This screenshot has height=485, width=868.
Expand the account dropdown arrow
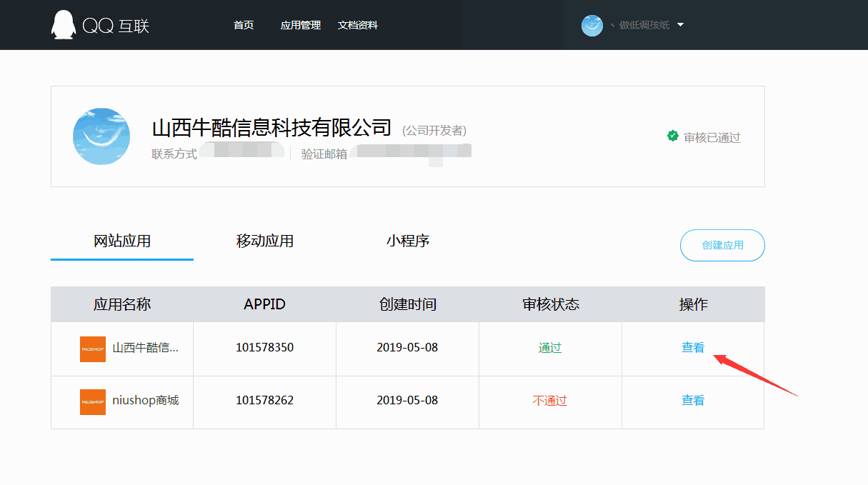[x=680, y=25]
